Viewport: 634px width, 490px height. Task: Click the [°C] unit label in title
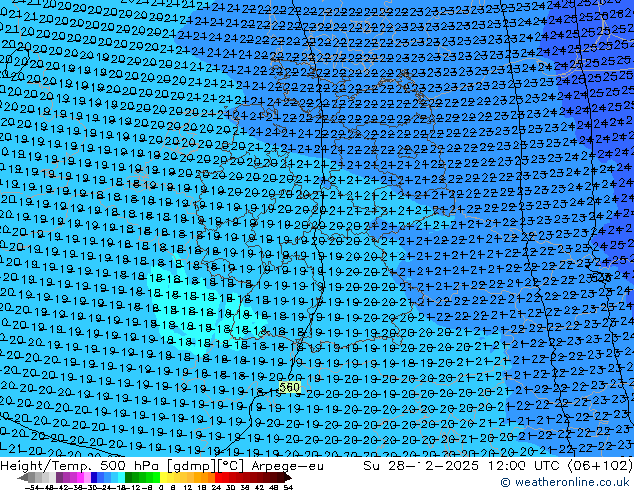coord(230,466)
